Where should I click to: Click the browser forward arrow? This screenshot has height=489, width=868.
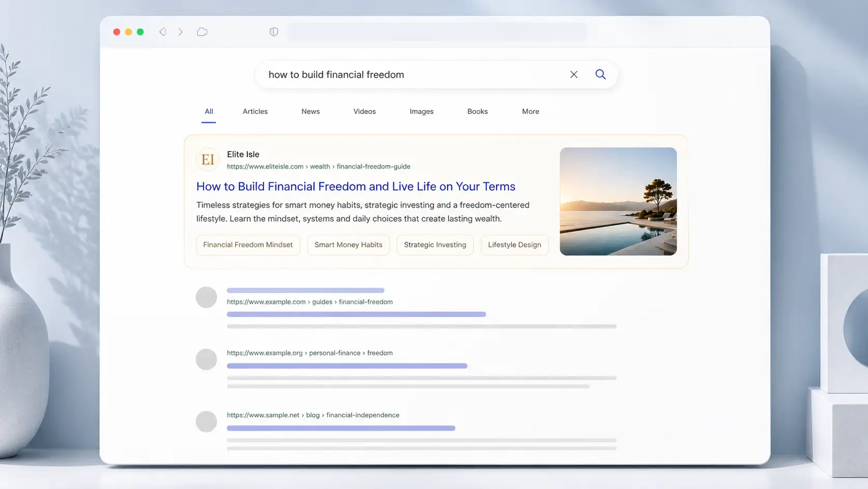[x=180, y=32]
